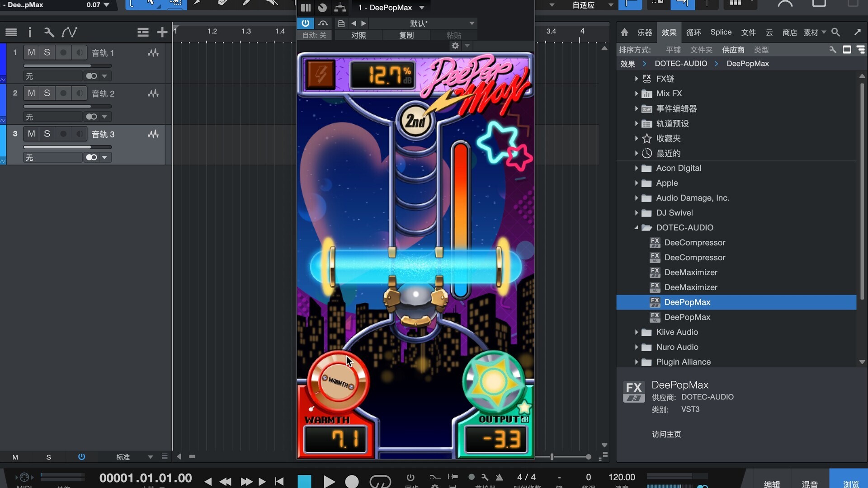The width and height of the screenshot is (868, 488).
Task: Open the 标准 dropdown below the track list
Action: pos(134,457)
